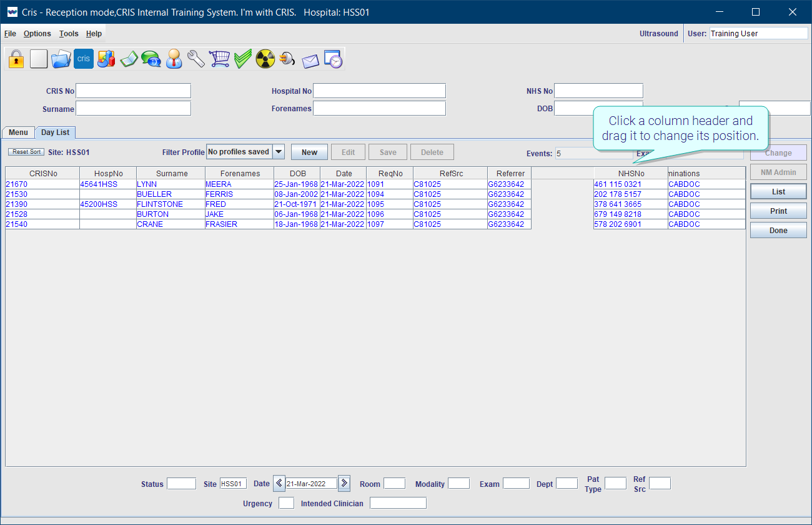Open the charts statistics icon
812x525 pixels.
click(106, 59)
